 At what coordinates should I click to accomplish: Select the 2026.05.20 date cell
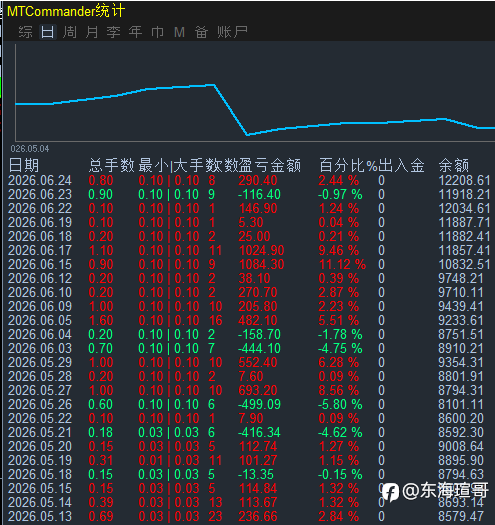(x=40, y=447)
